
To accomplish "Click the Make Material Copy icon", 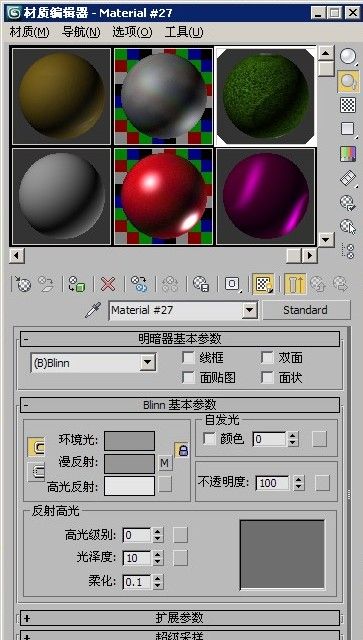I will click(x=139, y=284).
